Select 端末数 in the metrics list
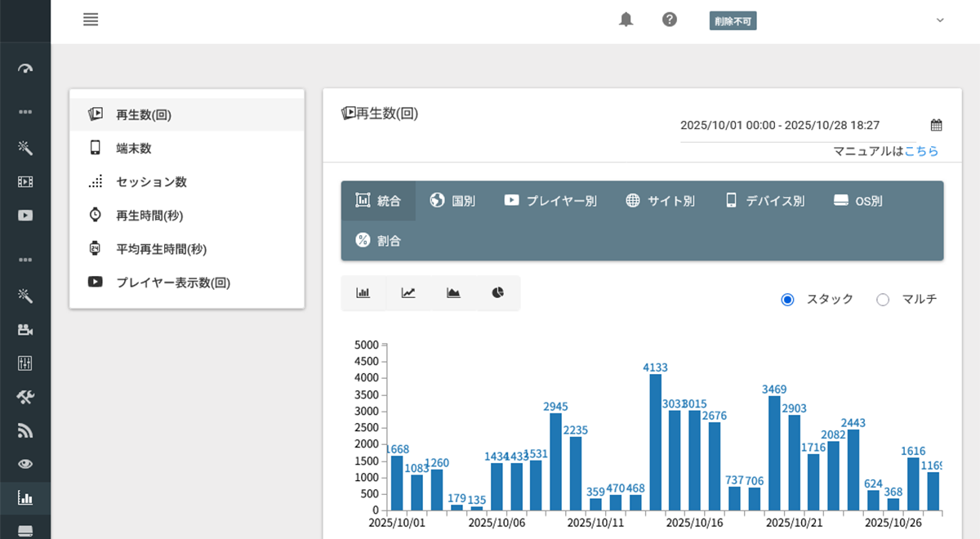This screenshot has width=980, height=539. tap(134, 149)
